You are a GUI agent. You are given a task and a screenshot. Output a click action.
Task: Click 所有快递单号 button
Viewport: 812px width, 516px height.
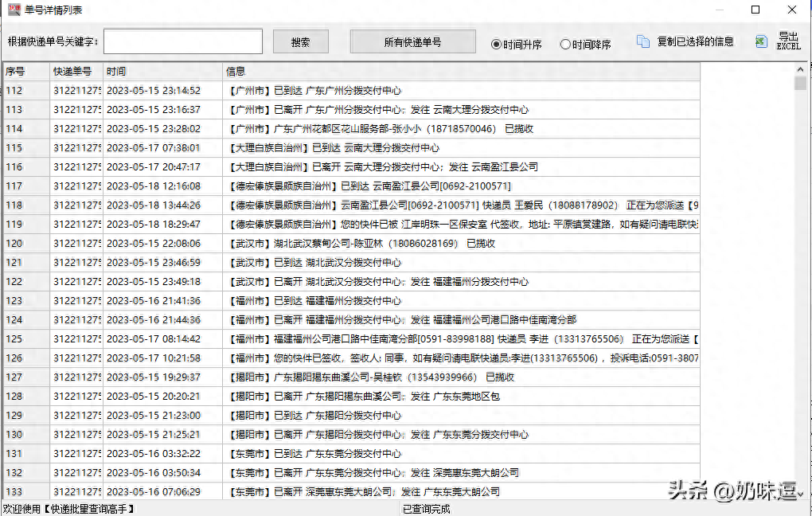(x=412, y=42)
